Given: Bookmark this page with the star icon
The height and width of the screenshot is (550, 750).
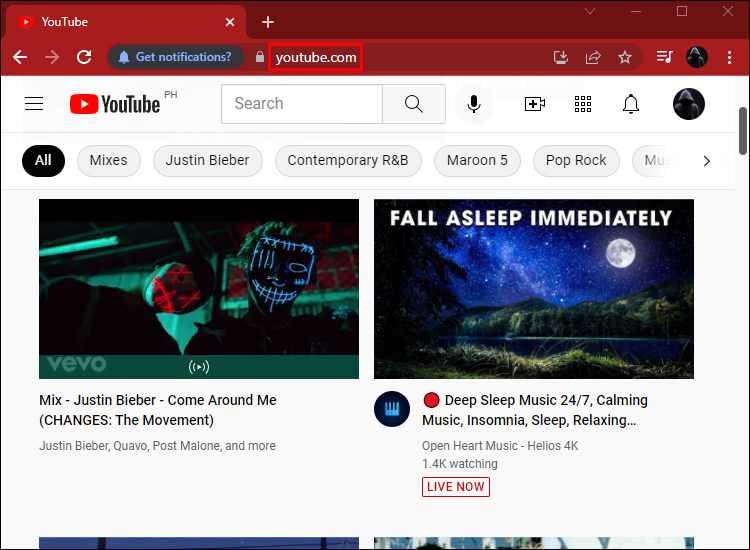Looking at the screenshot, I should (625, 57).
